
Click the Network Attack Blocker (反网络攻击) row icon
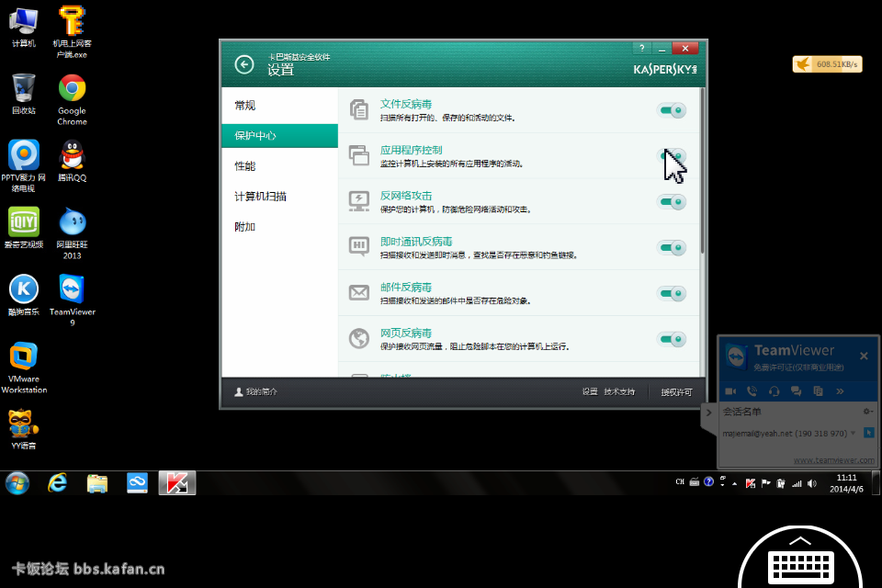click(x=359, y=201)
